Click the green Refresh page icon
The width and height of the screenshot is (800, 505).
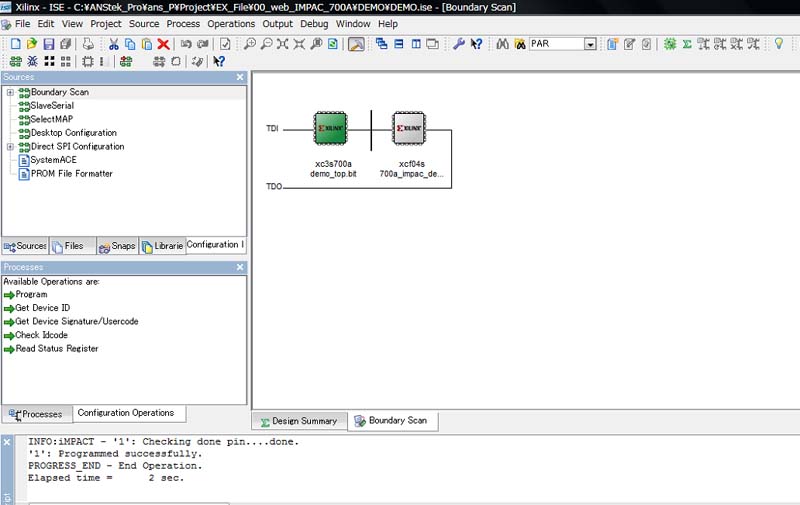pos(333,44)
